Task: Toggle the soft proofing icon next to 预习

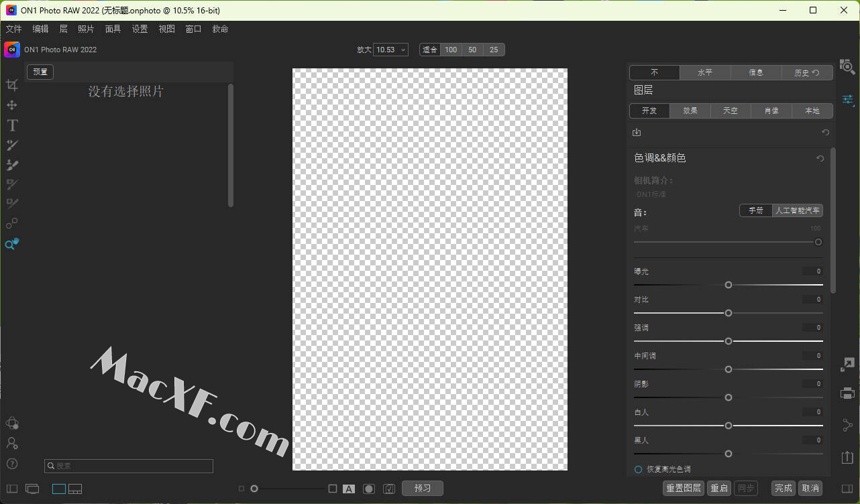Action: point(389,489)
